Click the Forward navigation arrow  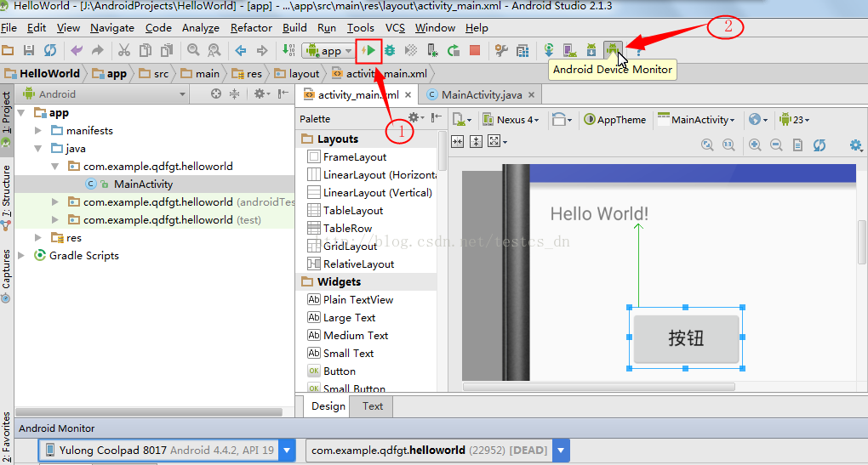[262, 50]
